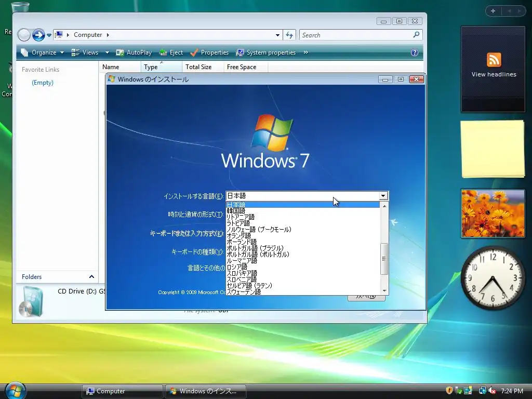Click the search magnifier icon
This screenshot has width=532, height=399.
tap(416, 35)
